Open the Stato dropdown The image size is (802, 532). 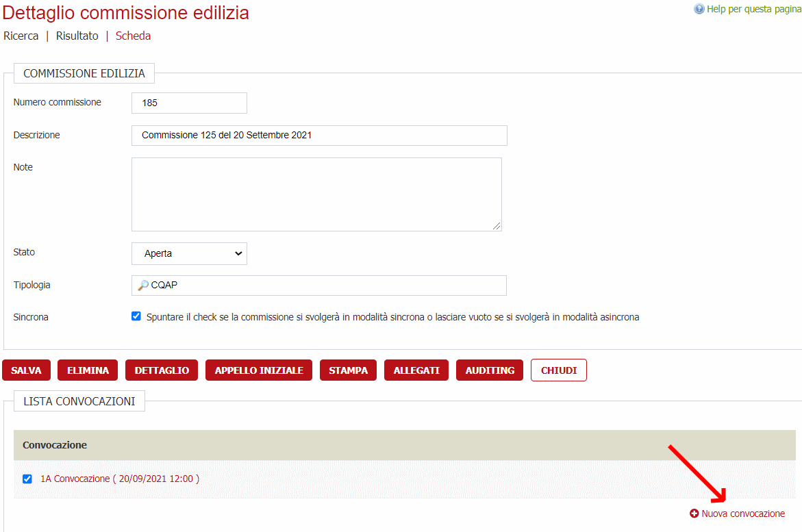pyautogui.click(x=189, y=253)
